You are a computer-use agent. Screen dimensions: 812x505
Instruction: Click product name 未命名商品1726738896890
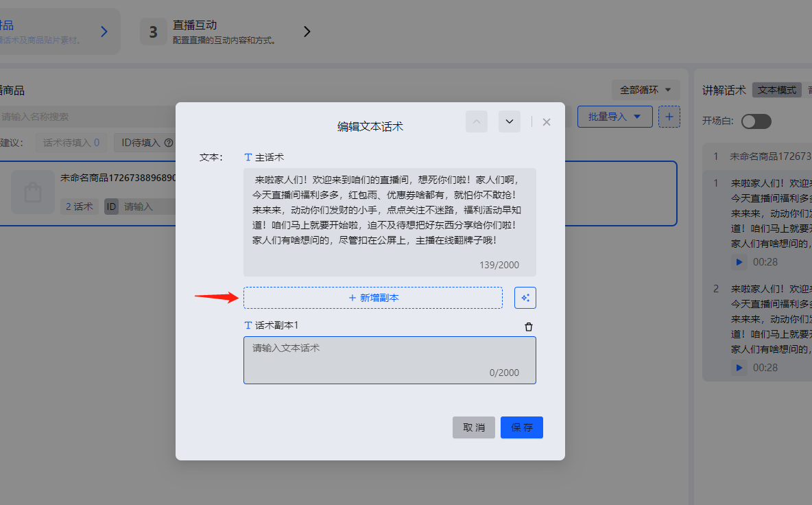(x=118, y=178)
